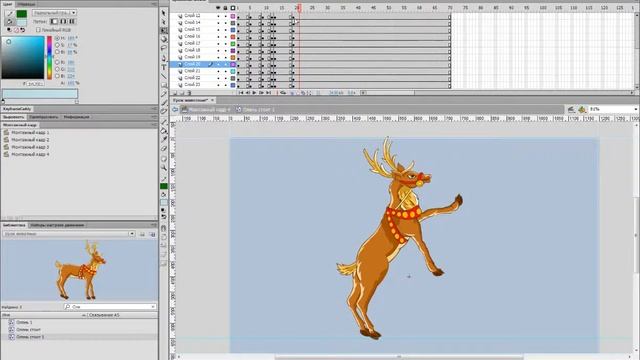Viewport: 640px width, 360px height.
Task: Click the back arrow in the edit bar
Action: [175, 109]
